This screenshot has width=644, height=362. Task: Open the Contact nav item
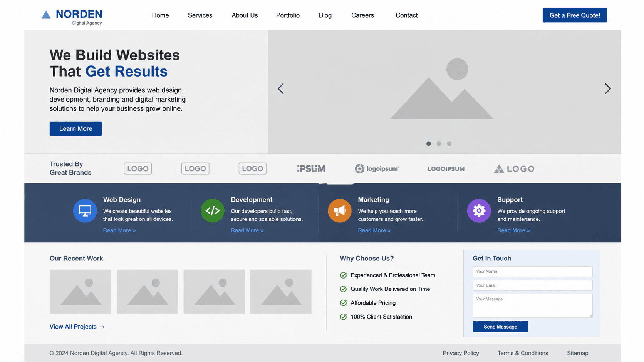[406, 15]
